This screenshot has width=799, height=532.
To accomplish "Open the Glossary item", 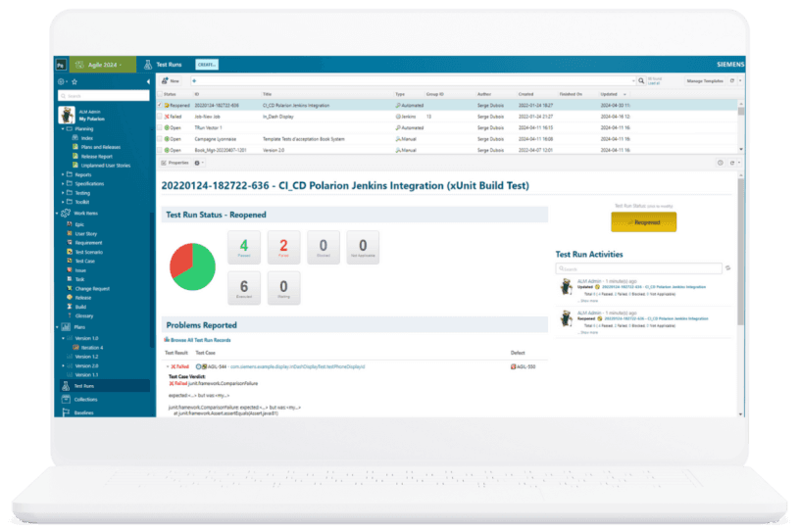I will tap(80, 316).
